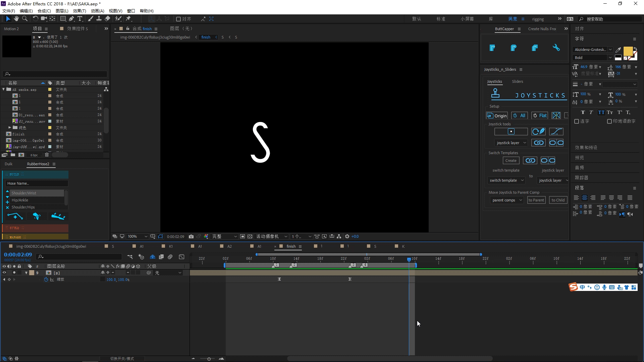This screenshot has height=362, width=644.
Task: Select the Pen tool
Action: [x=71, y=19]
